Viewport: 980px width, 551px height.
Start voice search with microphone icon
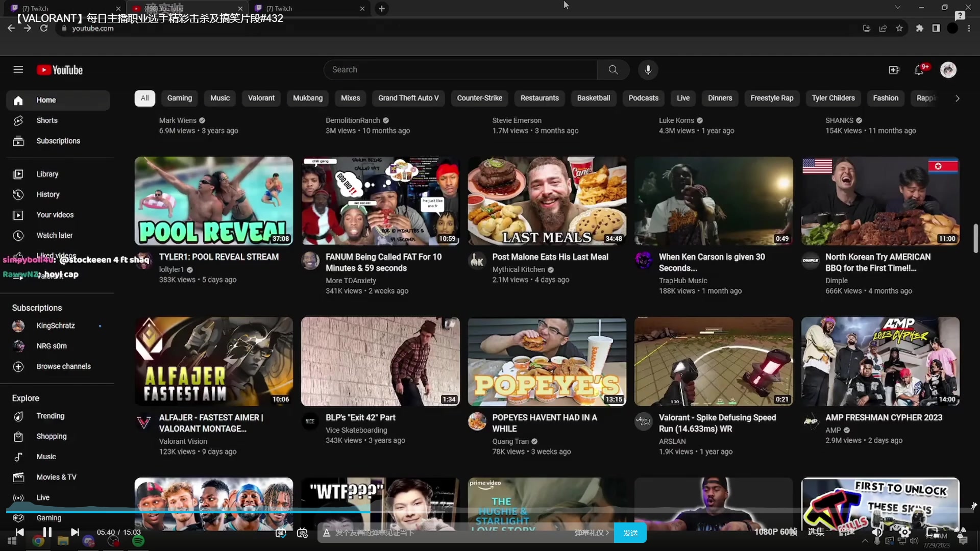click(648, 70)
